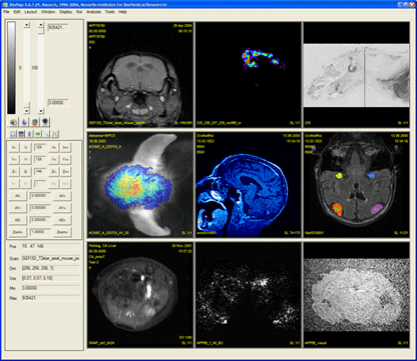Viewport: 417px width, 361px height.
Task: Select the blue sagittal human head image
Action: tap(248, 184)
